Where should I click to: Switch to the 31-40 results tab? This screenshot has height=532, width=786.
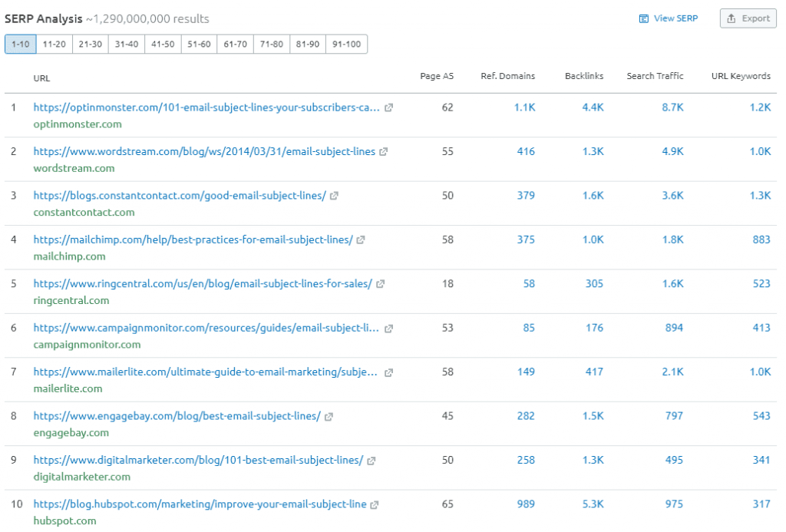coord(127,44)
